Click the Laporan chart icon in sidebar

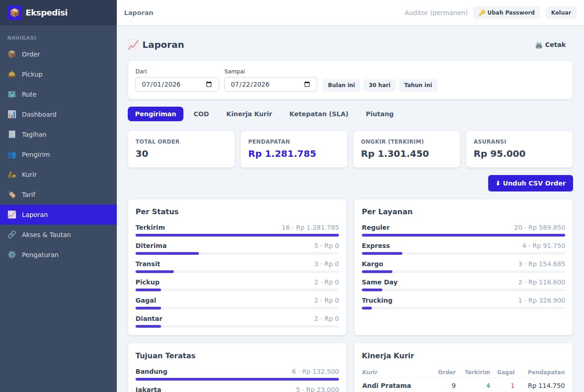point(12,215)
